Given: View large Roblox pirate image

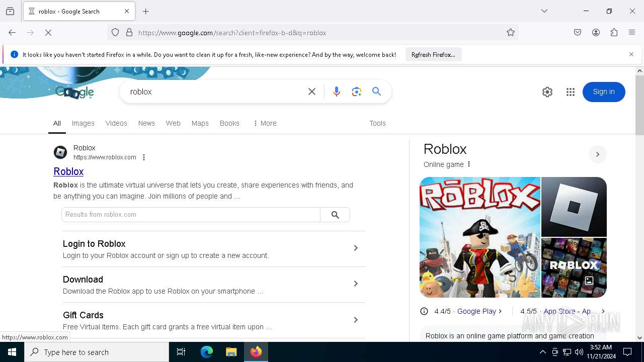Looking at the screenshot, I should click(x=480, y=237).
